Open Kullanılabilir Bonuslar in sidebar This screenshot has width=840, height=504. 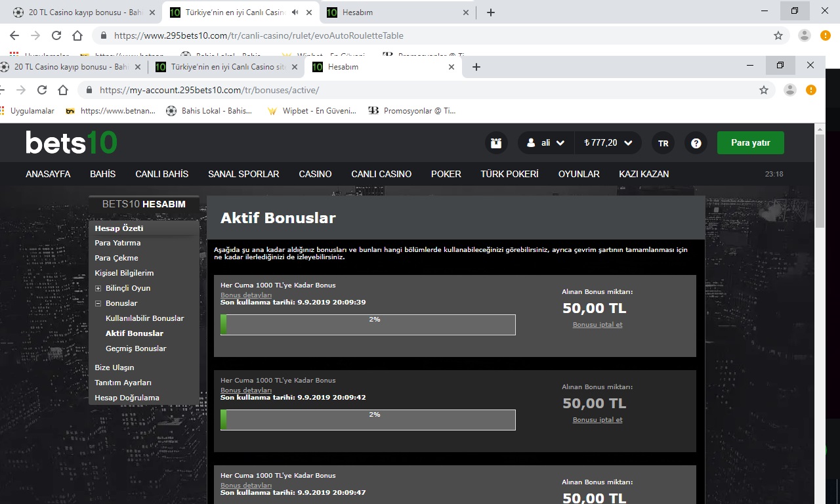(144, 318)
